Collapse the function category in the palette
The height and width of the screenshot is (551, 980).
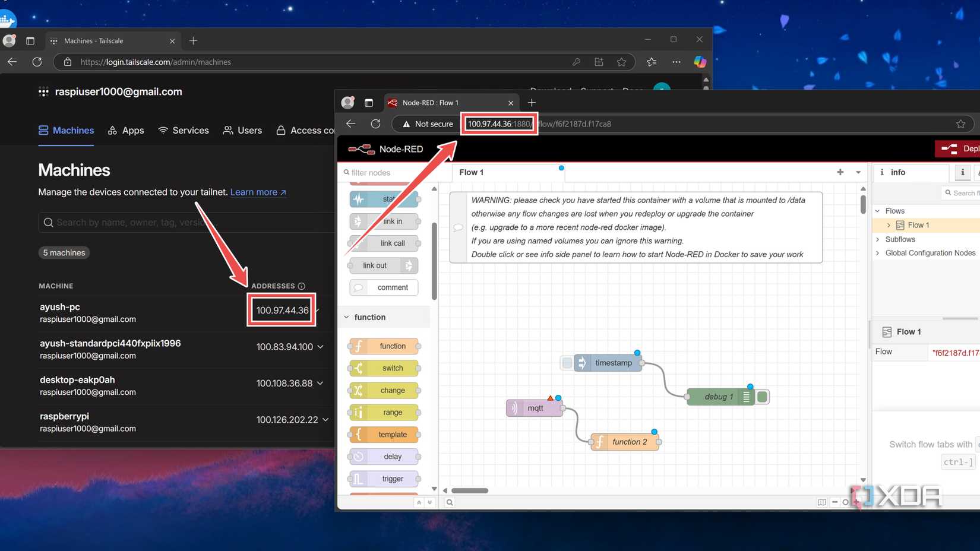[x=347, y=316]
